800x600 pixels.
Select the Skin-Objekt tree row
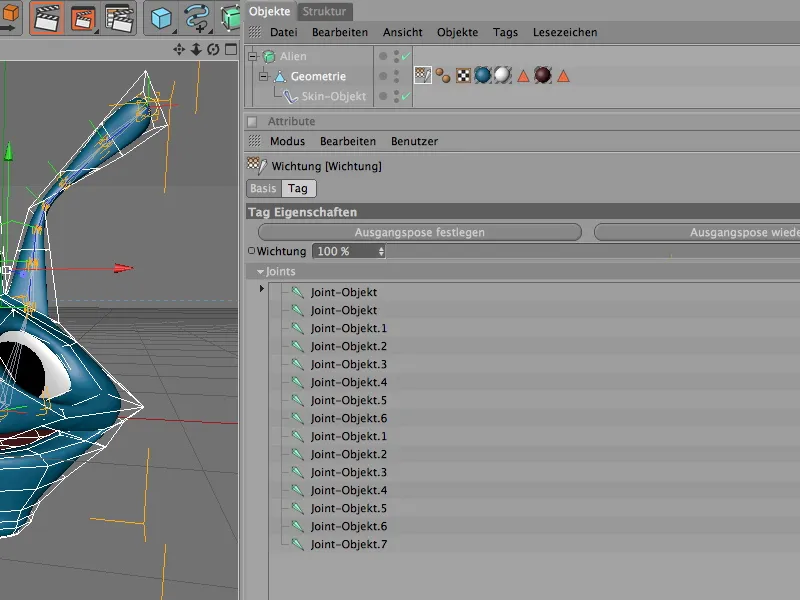point(334,96)
